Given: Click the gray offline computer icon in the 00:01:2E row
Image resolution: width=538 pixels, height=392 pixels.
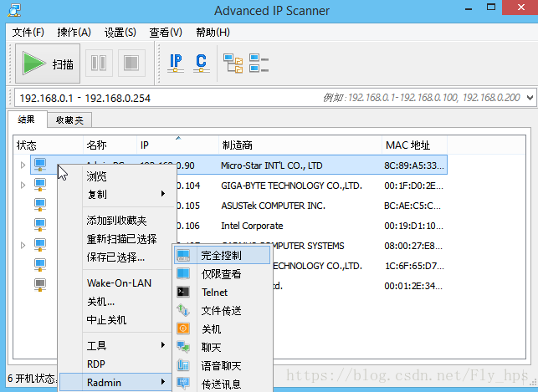Looking at the screenshot, I should 40,285.
